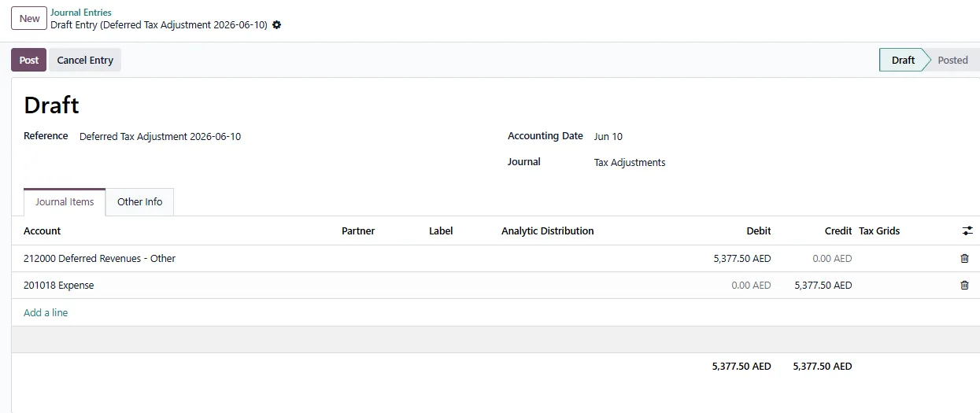Click the Debit column header
This screenshot has width=980, height=413.
click(759, 231)
